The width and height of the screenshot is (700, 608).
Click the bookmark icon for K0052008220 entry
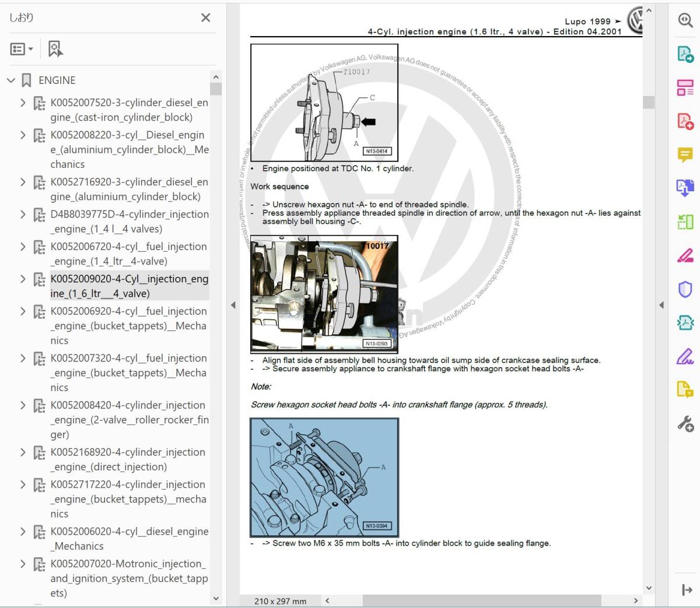click(39, 135)
